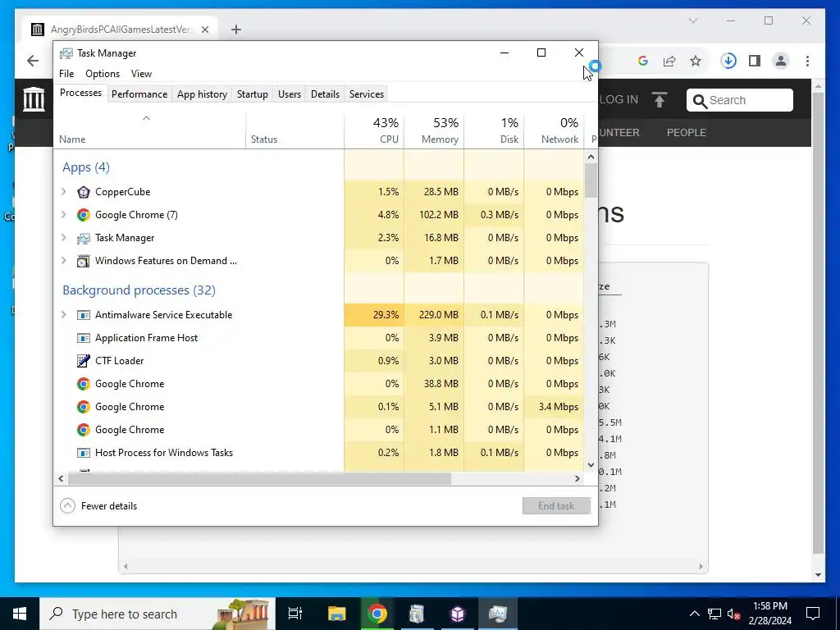Switch to the Performance tab

[x=139, y=94]
